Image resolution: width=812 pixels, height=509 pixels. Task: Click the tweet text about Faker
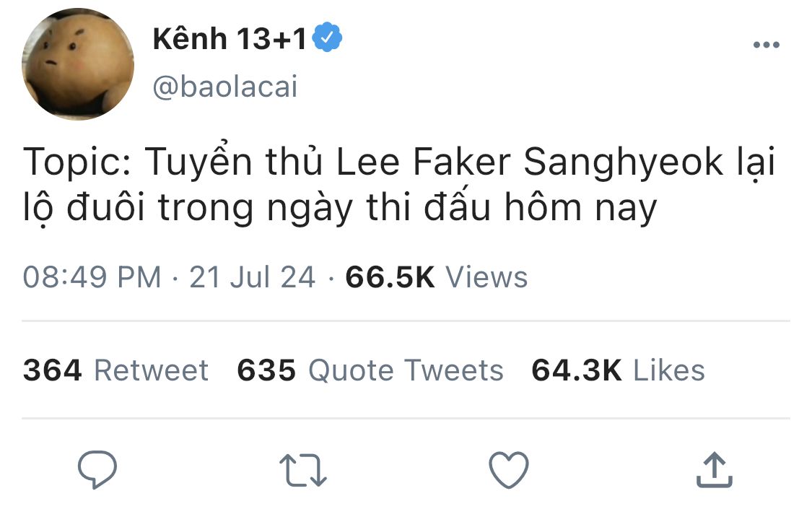tap(398, 186)
